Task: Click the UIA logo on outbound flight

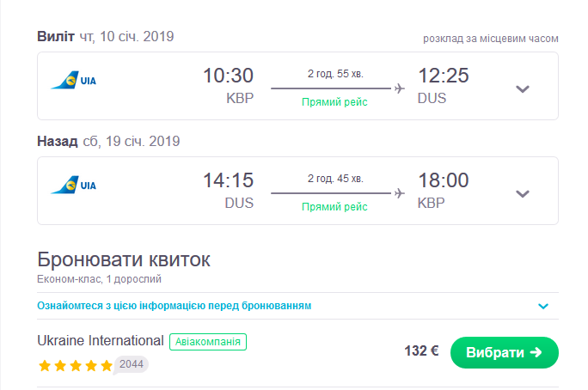Action: 74,82
